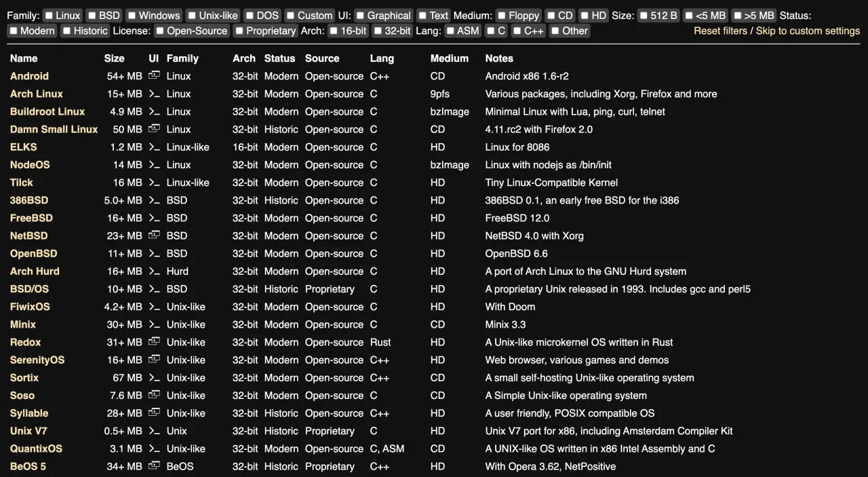Open the Minix link
868x477 pixels.
(23, 324)
